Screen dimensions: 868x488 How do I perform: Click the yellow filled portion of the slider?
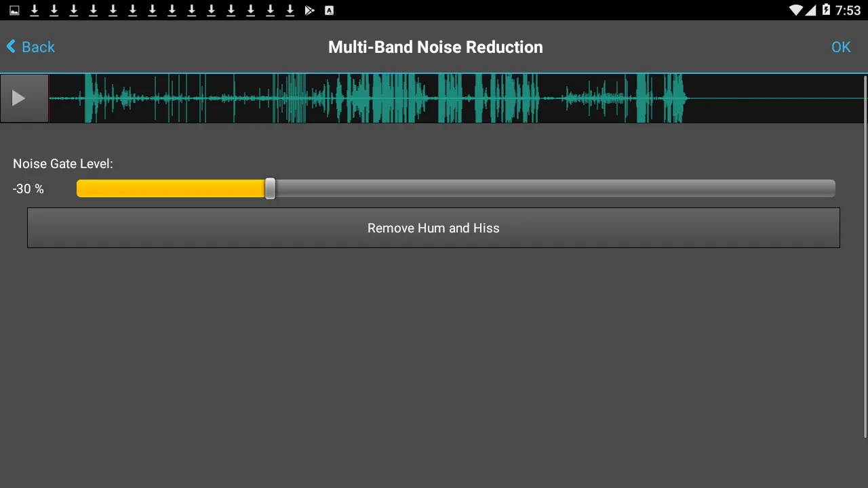tap(170, 188)
